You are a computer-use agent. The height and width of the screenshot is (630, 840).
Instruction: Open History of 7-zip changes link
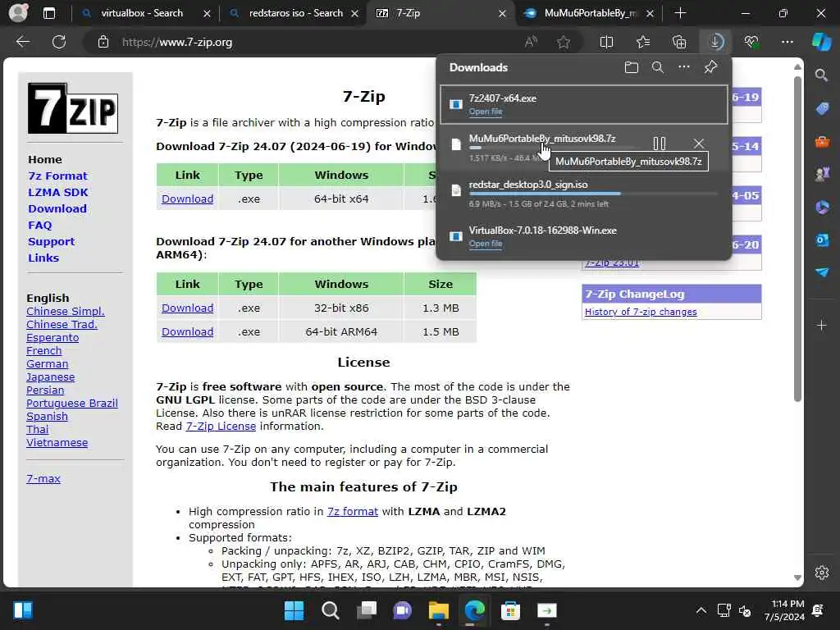pyautogui.click(x=641, y=312)
